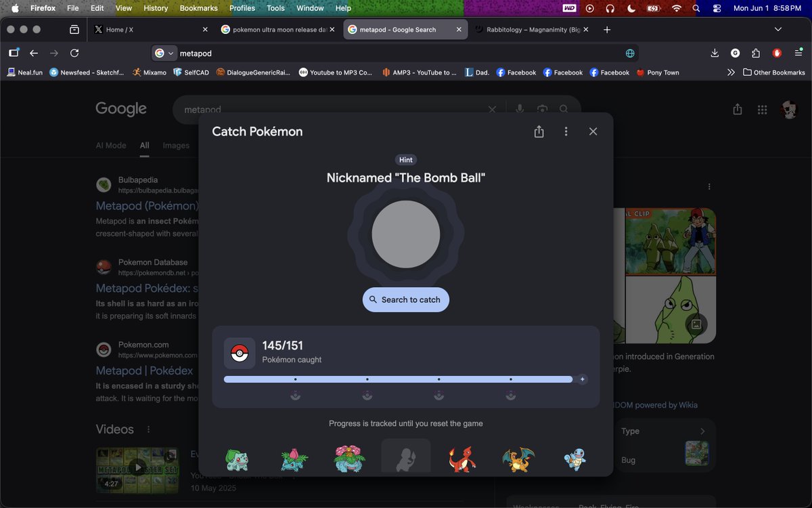Switch to pokemon ultra moon release tab

tap(277, 30)
